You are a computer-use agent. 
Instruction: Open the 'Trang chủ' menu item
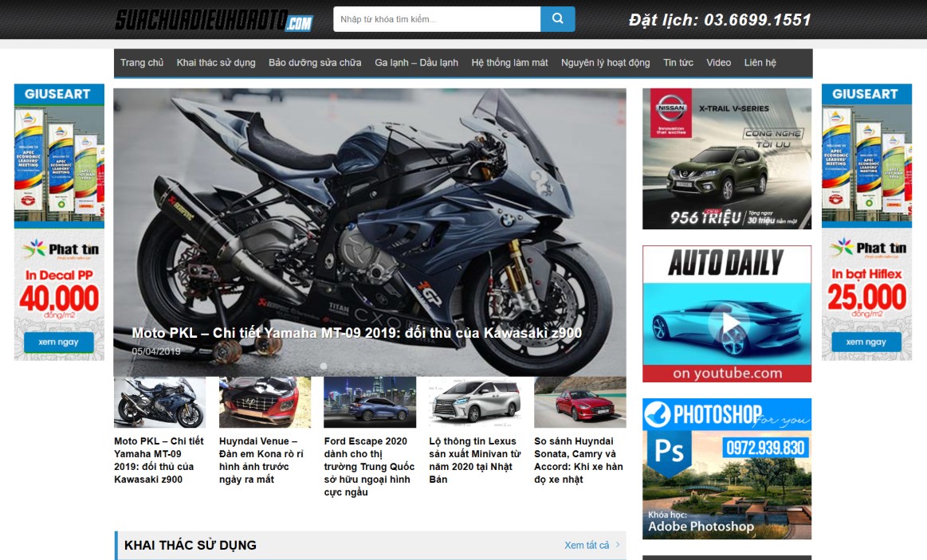(x=142, y=63)
